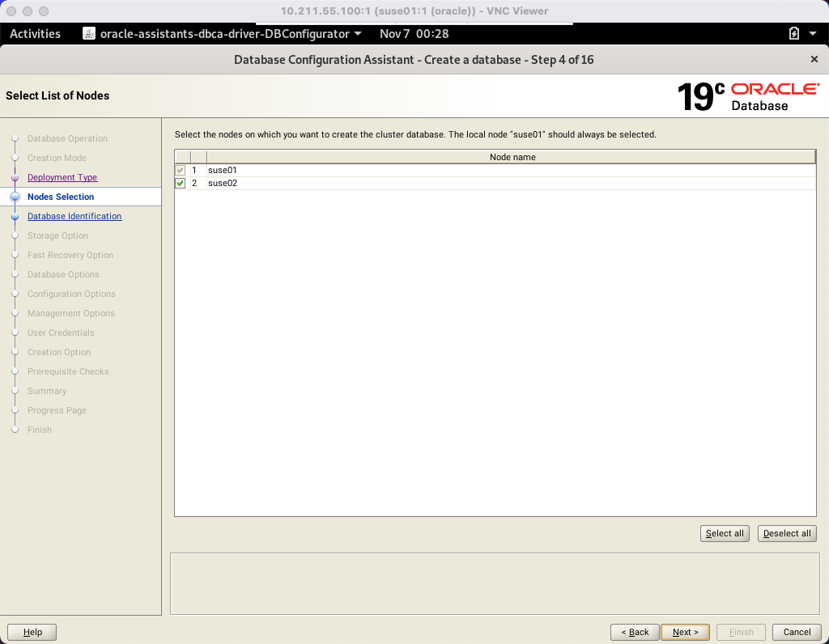This screenshot has width=829, height=644.
Task: Select the suse02 node name cell
Action: click(512, 184)
